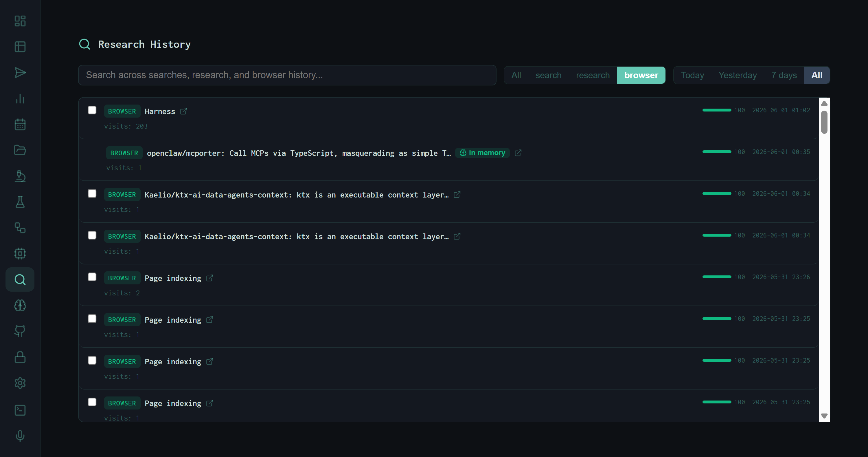Check the first Kaelio/ktx entry checkbox
The width and height of the screenshot is (868, 457).
(92, 193)
